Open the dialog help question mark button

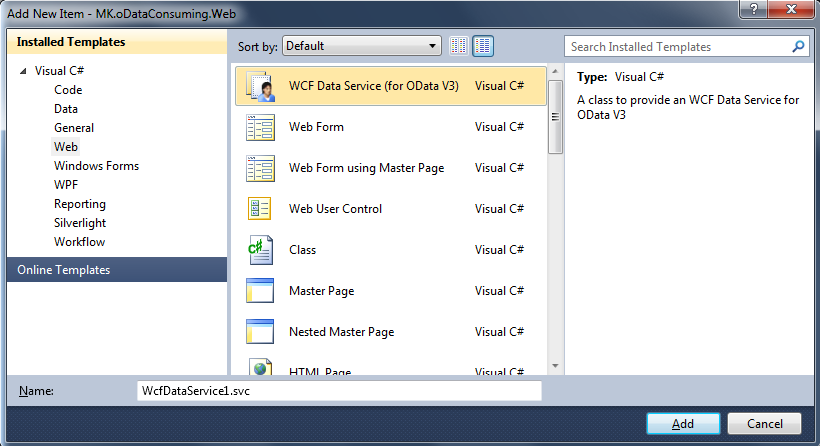pos(754,9)
